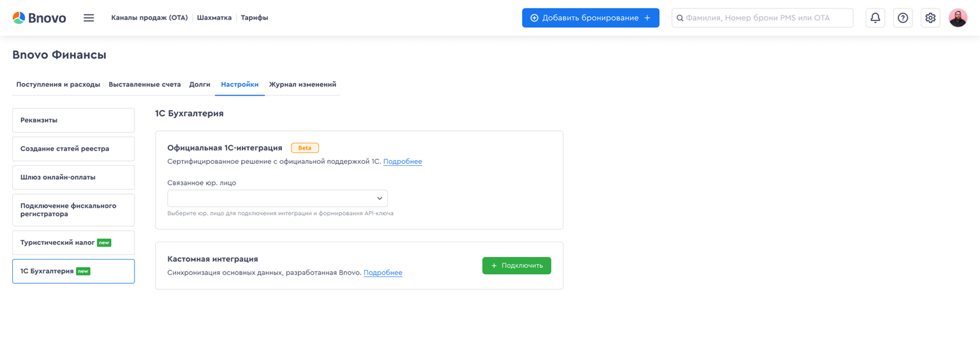Click Подробнее link for Кастомная интеграция
980x352 pixels.
pyautogui.click(x=383, y=272)
